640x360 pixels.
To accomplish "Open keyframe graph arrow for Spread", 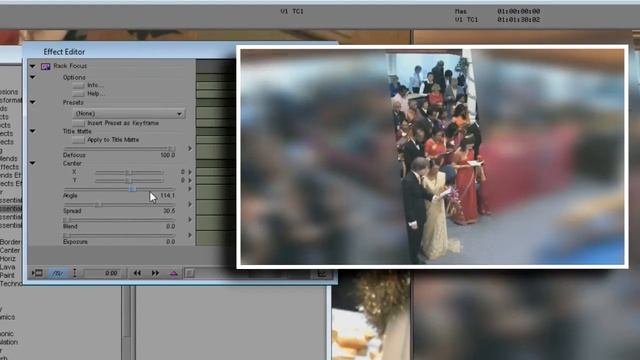I will (190, 204).
